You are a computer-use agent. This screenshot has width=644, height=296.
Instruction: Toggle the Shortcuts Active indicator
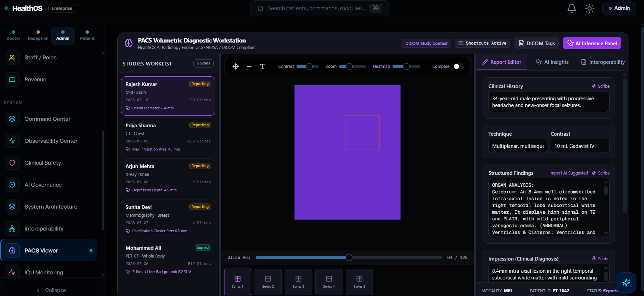[x=482, y=43]
